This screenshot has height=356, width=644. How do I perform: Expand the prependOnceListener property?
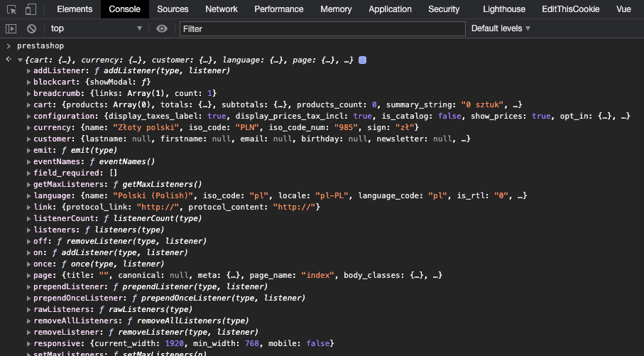coord(28,298)
